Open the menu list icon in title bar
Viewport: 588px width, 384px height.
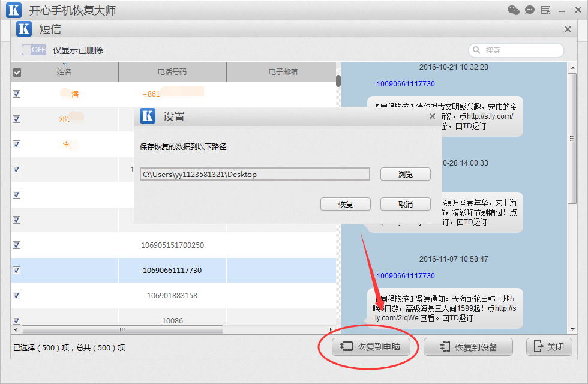[545, 10]
